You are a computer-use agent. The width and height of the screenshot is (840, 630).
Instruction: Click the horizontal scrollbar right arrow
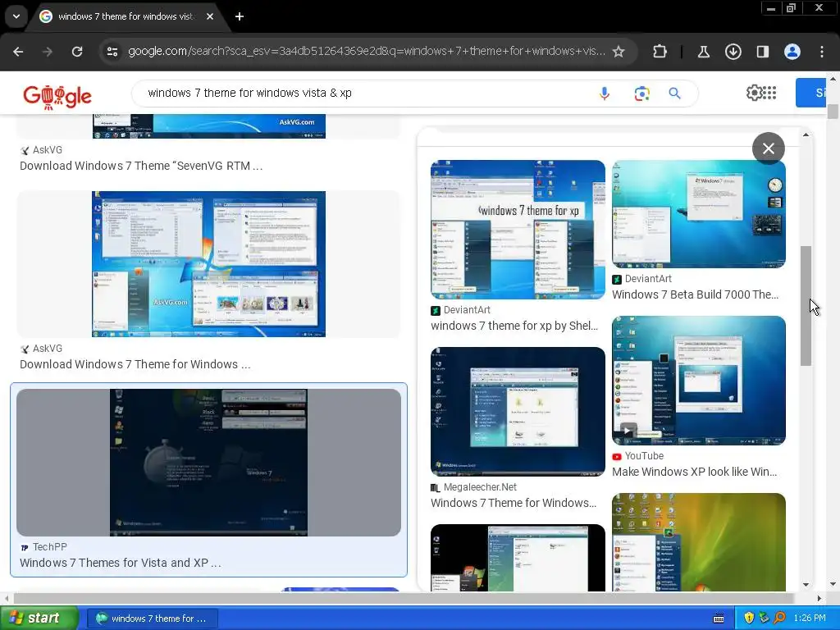(819, 598)
